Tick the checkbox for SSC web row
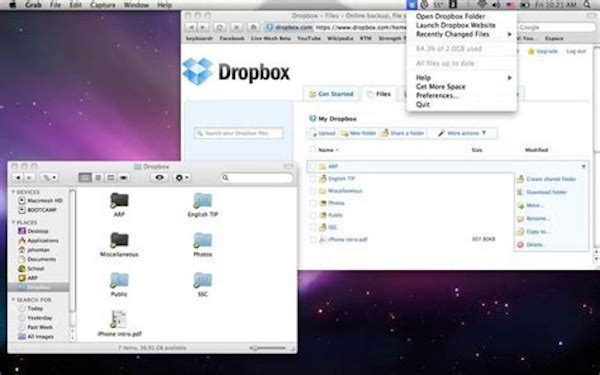Viewport: 600px width, 375px height. click(313, 227)
